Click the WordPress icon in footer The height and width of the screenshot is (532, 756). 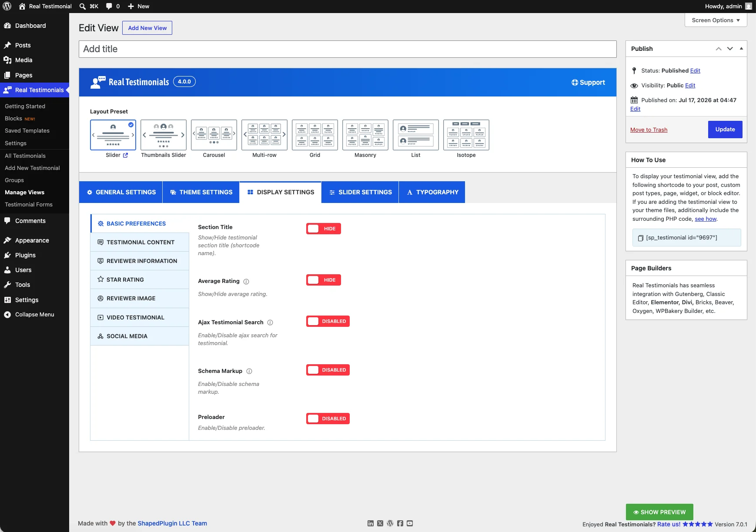390,523
